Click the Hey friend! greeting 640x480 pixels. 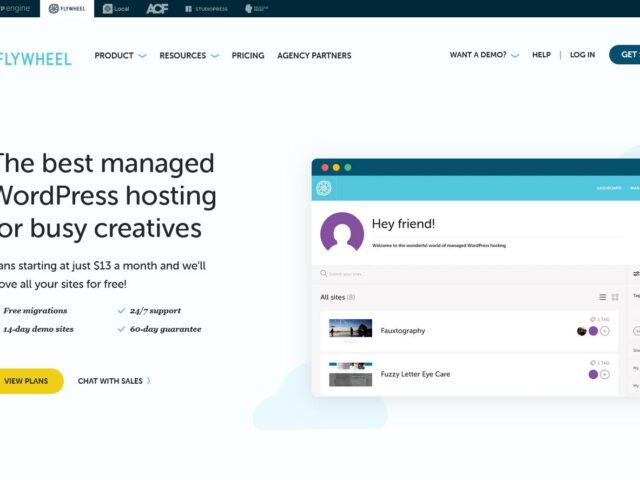pos(403,224)
